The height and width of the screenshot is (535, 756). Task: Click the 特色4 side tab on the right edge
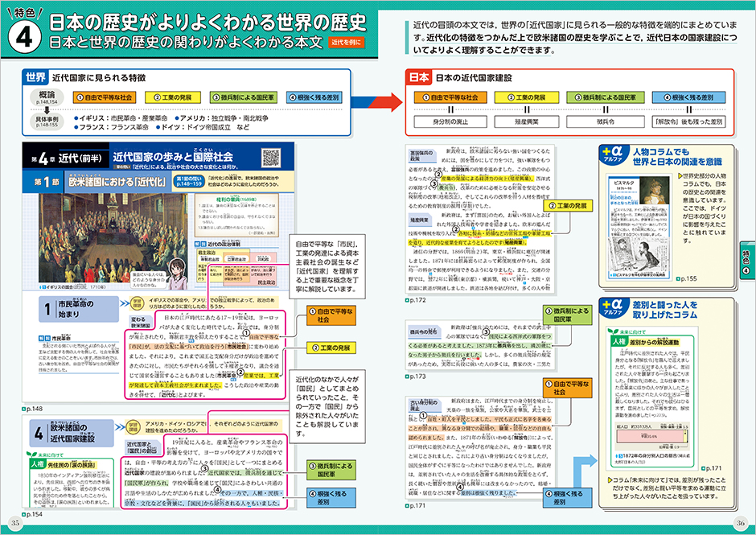746,259
